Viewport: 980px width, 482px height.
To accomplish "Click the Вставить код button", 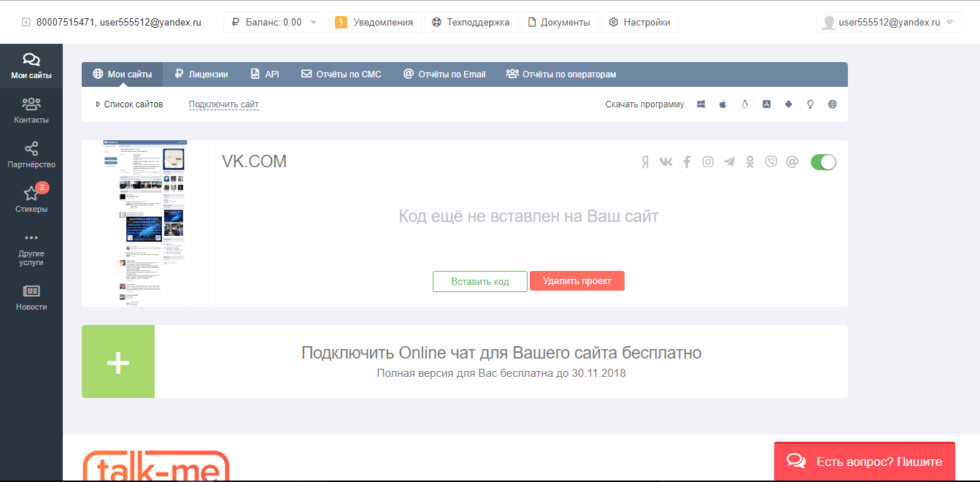I will 479,281.
